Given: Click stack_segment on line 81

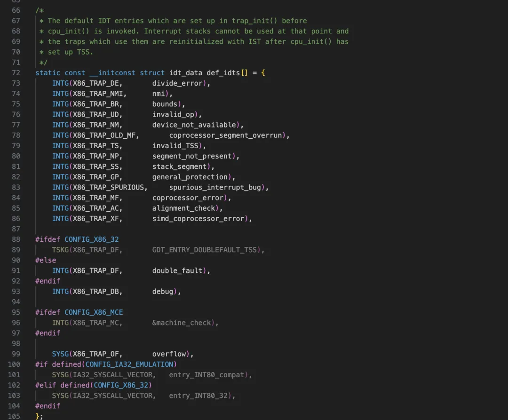Looking at the screenshot, I should 180,166.
